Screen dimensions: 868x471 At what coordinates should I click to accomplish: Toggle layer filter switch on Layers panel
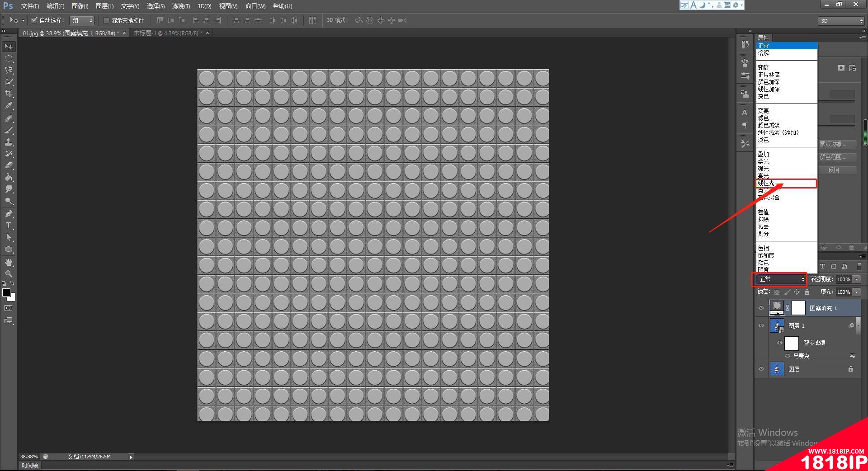click(859, 266)
